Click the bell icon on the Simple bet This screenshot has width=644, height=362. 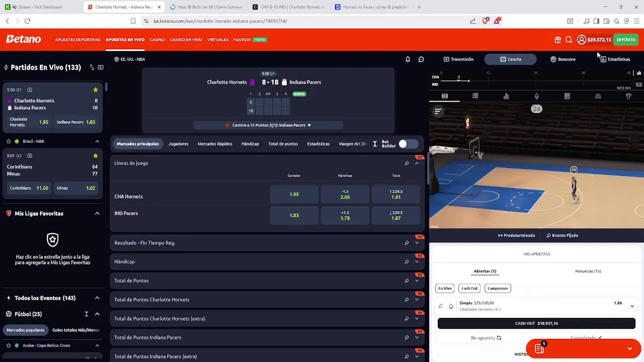[451, 306]
